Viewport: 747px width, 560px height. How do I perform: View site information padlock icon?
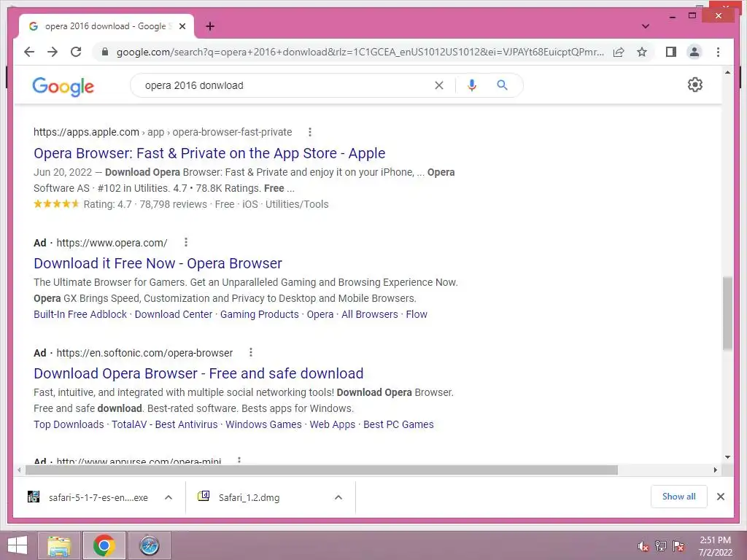pos(105,52)
